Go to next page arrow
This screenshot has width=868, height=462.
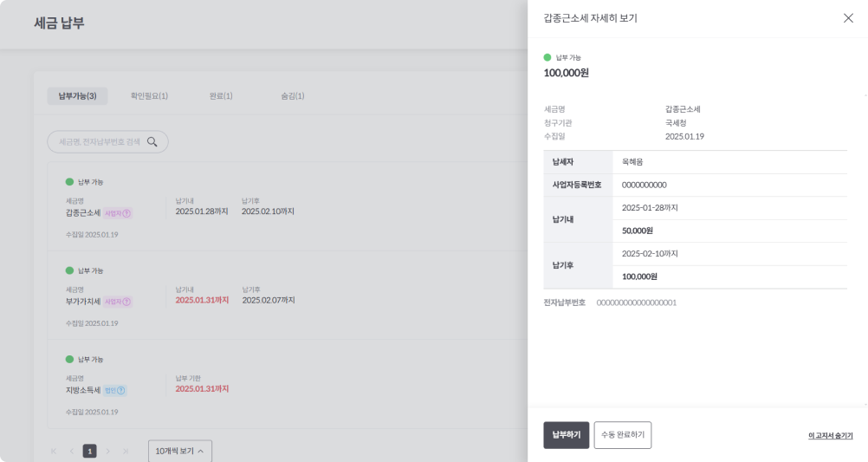(108, 451)
